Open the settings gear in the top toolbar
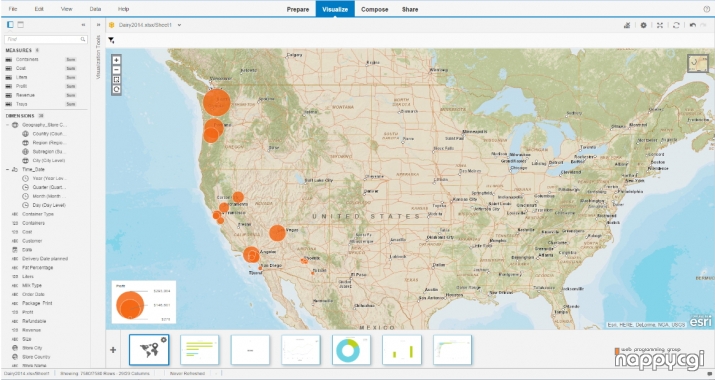Image resolution: width=715 pixels, height=380 pixels. point(643,25)
